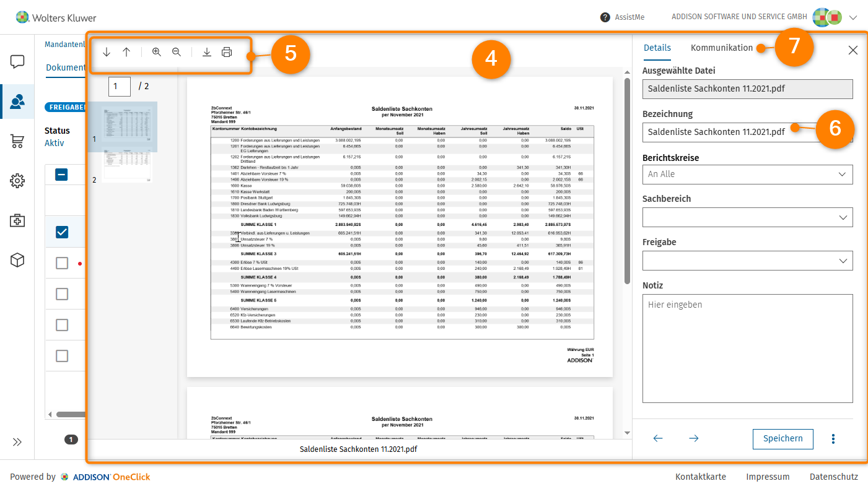Image resolution: width=868 pixels, height=494 pixels.
Task: Zoom in on the PDF document
Action: (x=157, y=53)
